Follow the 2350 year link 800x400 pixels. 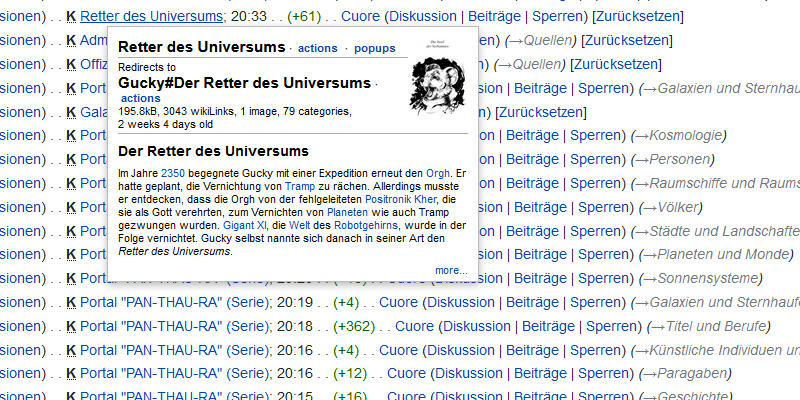(172, 173)
